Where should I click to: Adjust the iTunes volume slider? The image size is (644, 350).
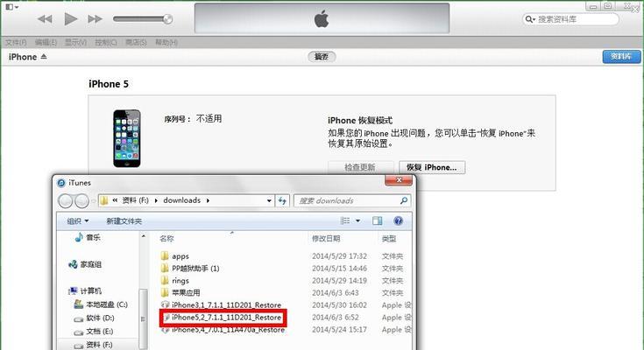click(143, 19)
